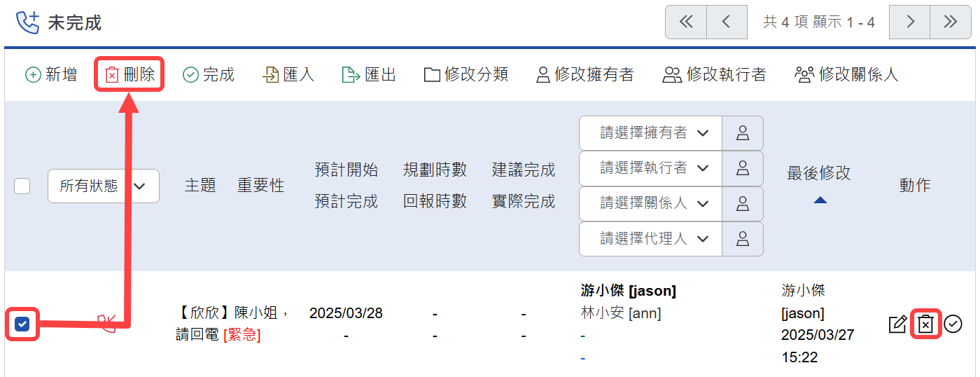The width and height of the screenshot is (980, 377).
Task: Open 修改執行者 from the toolbar
Action: (x=715, y=74)
